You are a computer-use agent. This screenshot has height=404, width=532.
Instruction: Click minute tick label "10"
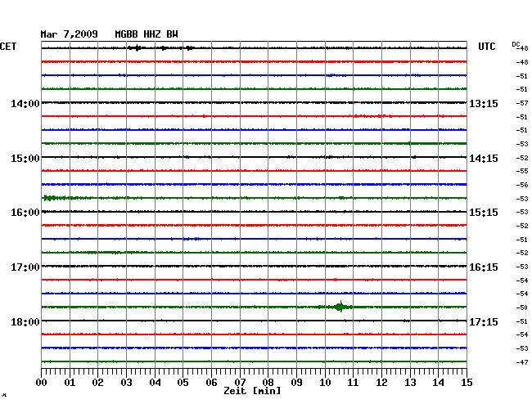tap(325, 383)
